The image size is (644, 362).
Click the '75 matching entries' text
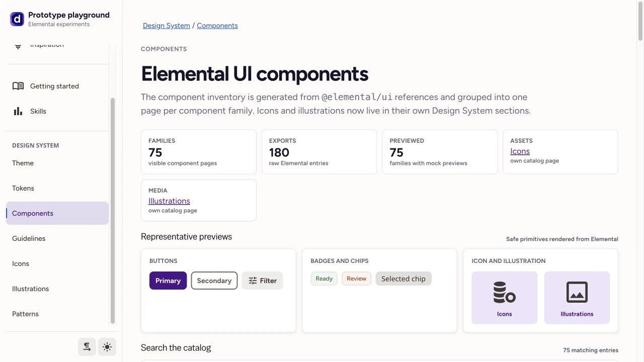[x=591, y=350]
